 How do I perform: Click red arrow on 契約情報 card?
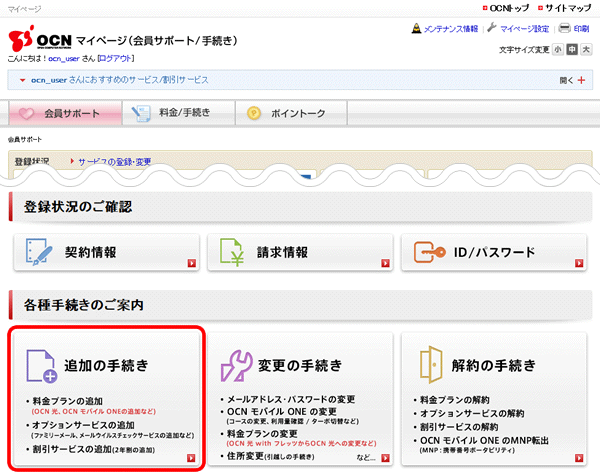tap(192, 263)
